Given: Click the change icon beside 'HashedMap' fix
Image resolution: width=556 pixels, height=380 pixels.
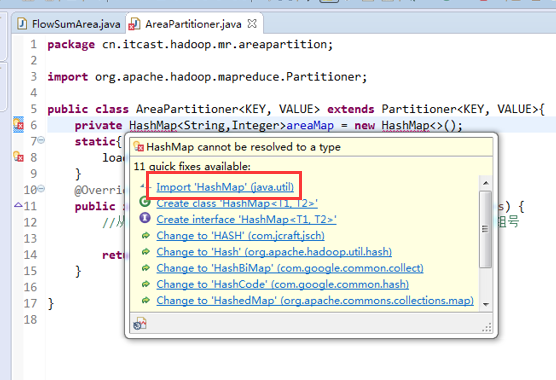Looking at the screenshot, I should 145,301.
